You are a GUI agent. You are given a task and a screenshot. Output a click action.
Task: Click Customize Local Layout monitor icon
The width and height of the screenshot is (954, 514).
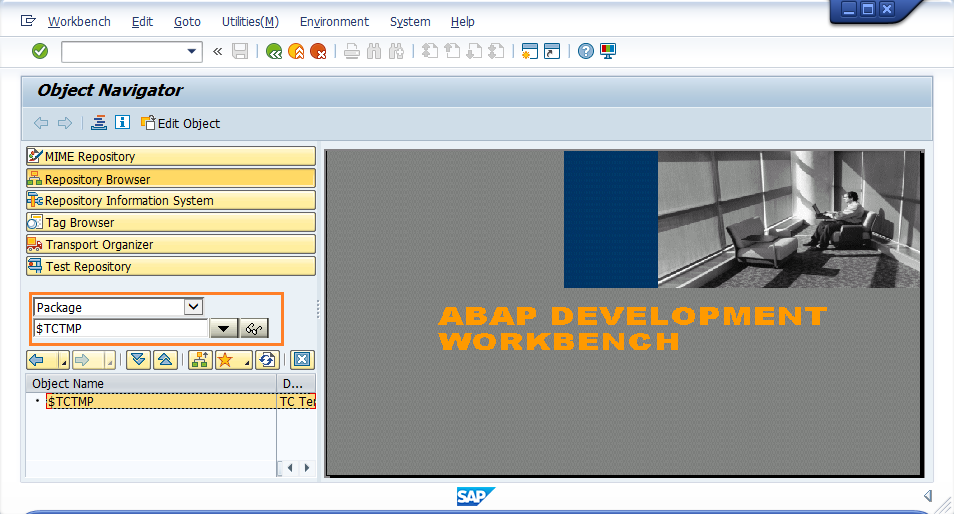click(x=608, y=51)
